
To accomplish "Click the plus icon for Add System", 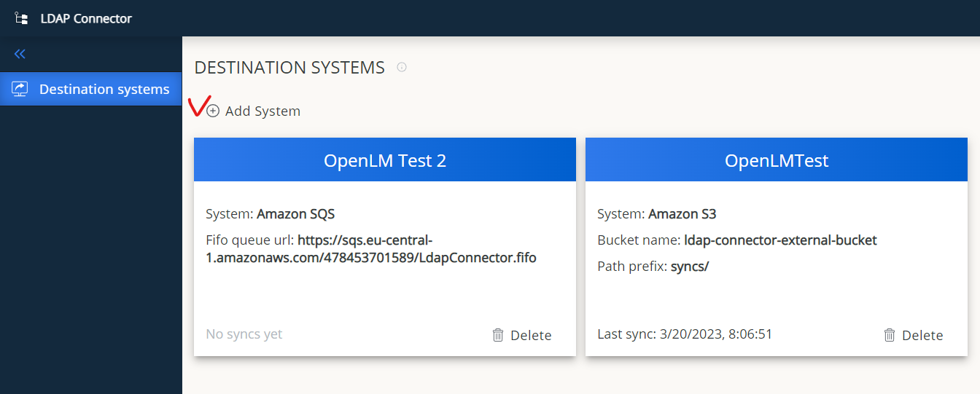I will pyautogui.click(x=213, y=111).
